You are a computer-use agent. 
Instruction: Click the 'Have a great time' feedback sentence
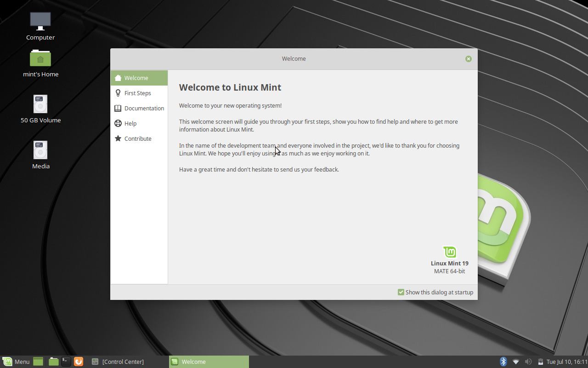[x=259, y=170]
